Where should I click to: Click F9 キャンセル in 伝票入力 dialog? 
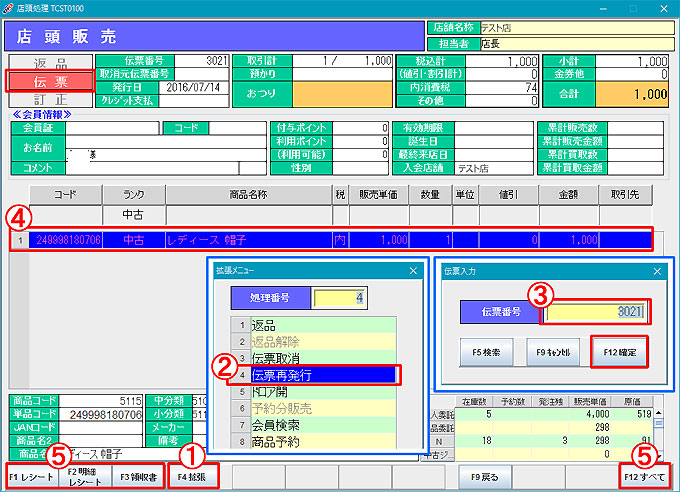pos(553,352)
